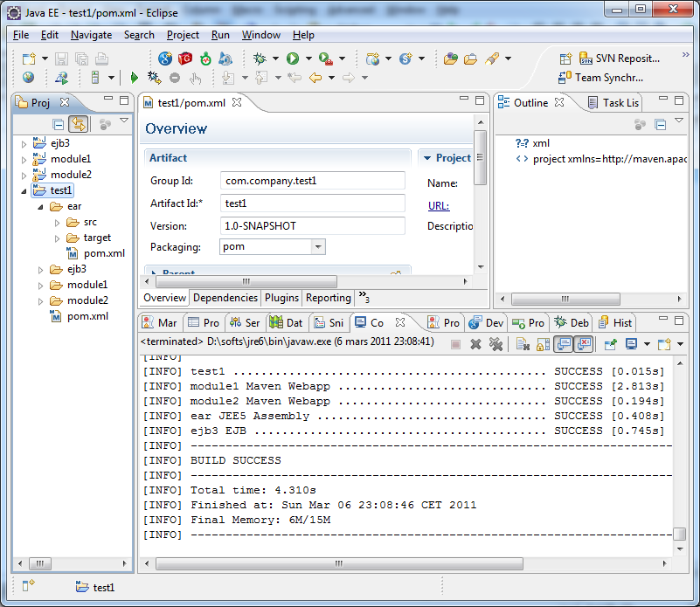Screen dimensions: 700x607
Task: Click the Artifact Id input field
Action: click(x=312, y=203)
